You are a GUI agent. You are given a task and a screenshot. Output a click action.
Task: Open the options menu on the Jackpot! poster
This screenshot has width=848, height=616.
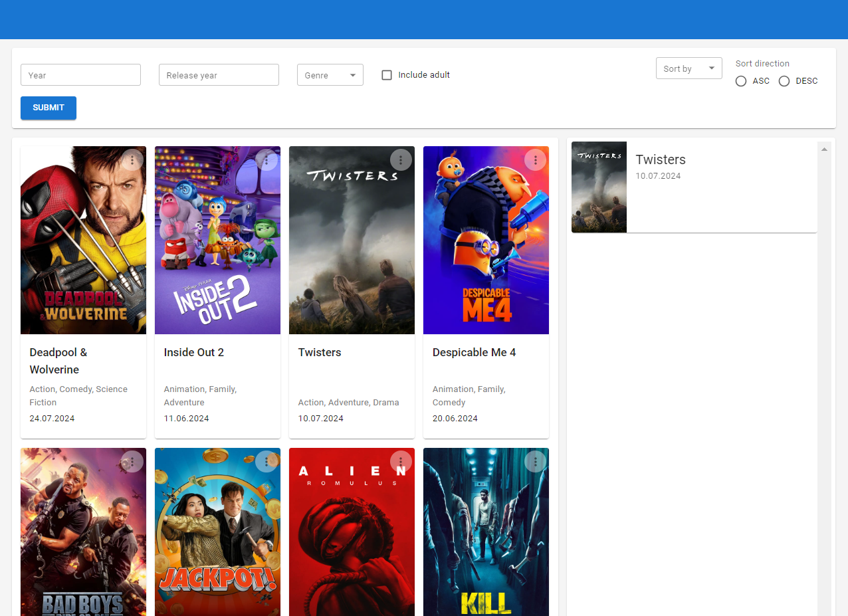[x=266, y=461]
